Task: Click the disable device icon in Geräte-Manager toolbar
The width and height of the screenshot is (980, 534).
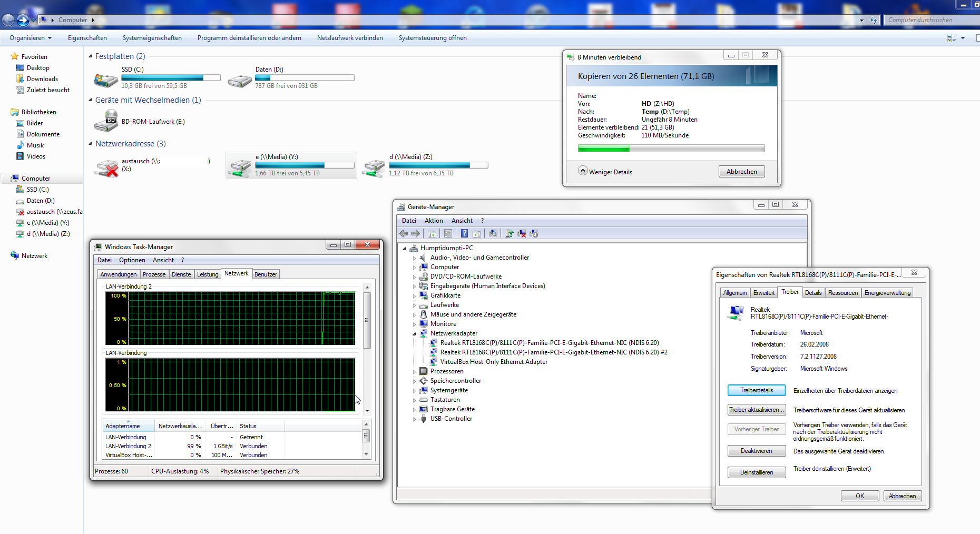Action: click(x=534, y=234)
